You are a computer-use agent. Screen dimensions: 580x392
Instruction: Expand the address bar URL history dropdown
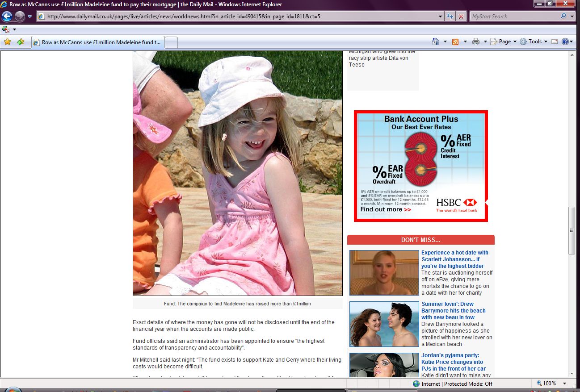pyautogui.click(x=441, y=17)
